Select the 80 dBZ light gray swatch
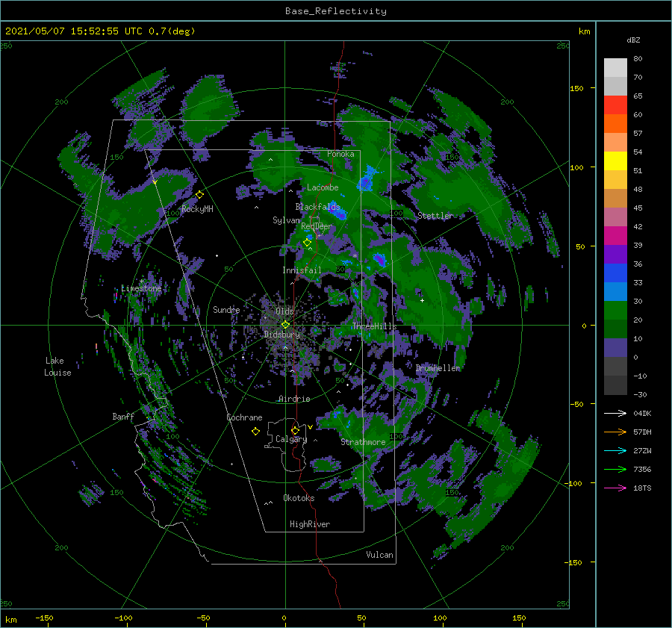Image resolution: width=672 pixels, height=628 pixels. [x=615, y=68]
